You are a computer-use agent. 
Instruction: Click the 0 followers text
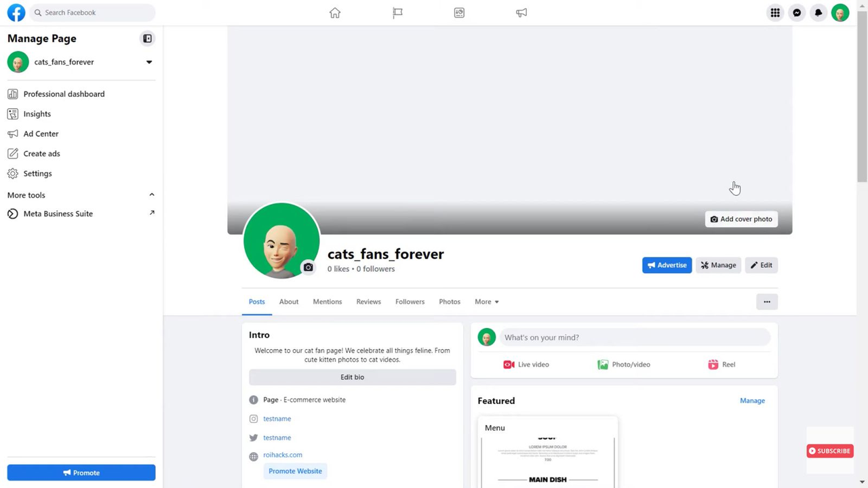(x=376, y=269)
